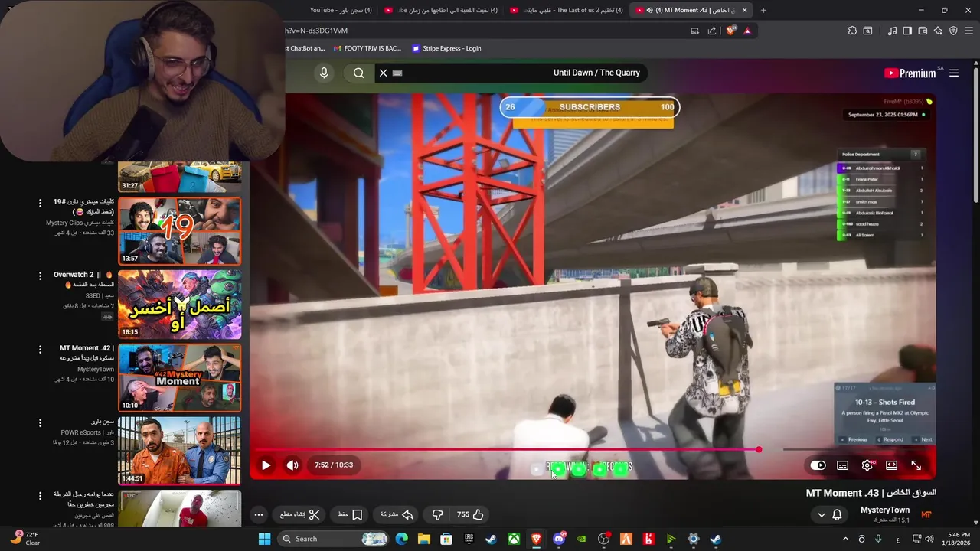Open the '19' clips thumbnail with 13:57 duration

[180, 232]
